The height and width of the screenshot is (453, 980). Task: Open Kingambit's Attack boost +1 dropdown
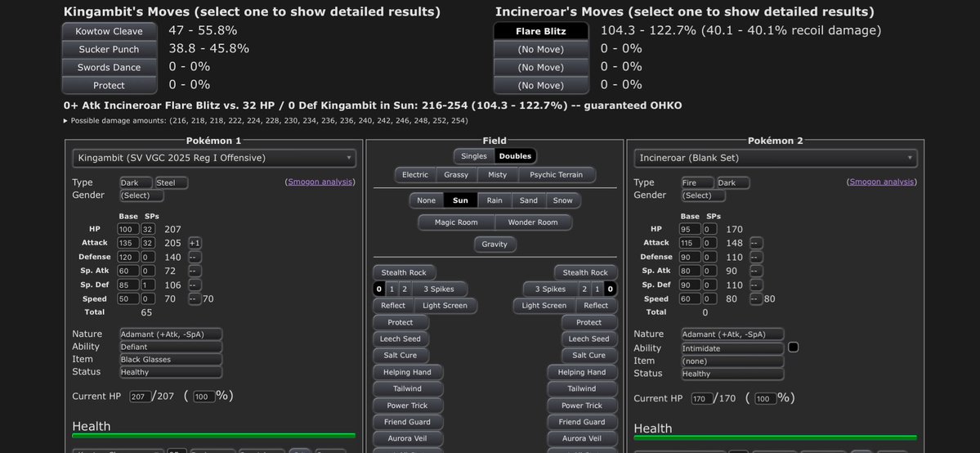pos(195,244)
